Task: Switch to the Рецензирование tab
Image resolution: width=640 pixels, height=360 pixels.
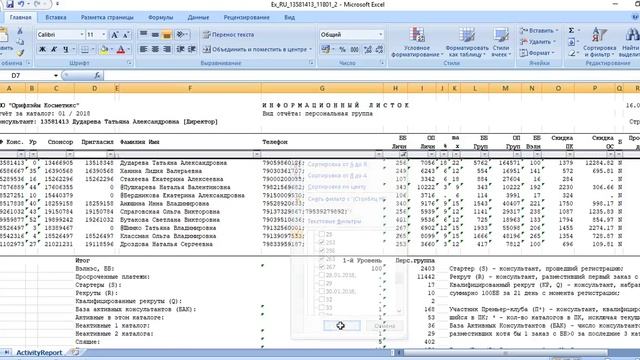Action: pos(247,18)
